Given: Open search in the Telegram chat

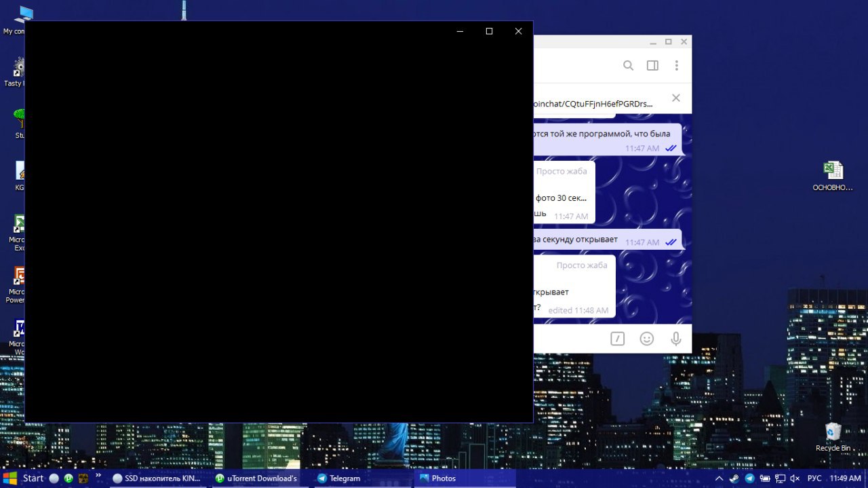Looking at the screenshot, I should click(628, 66).
